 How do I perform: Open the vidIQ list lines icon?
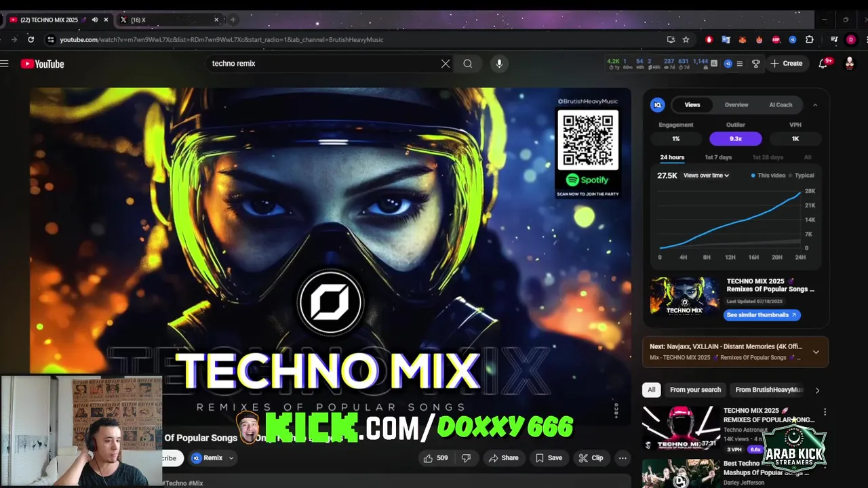pyautogui.click(x=740, y=64)
